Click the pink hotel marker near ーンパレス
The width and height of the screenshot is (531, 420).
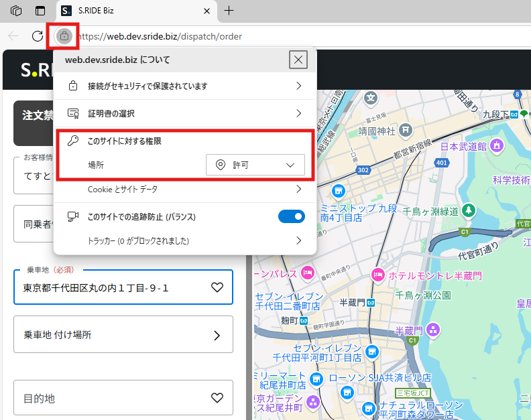click(x=308, y=273)
